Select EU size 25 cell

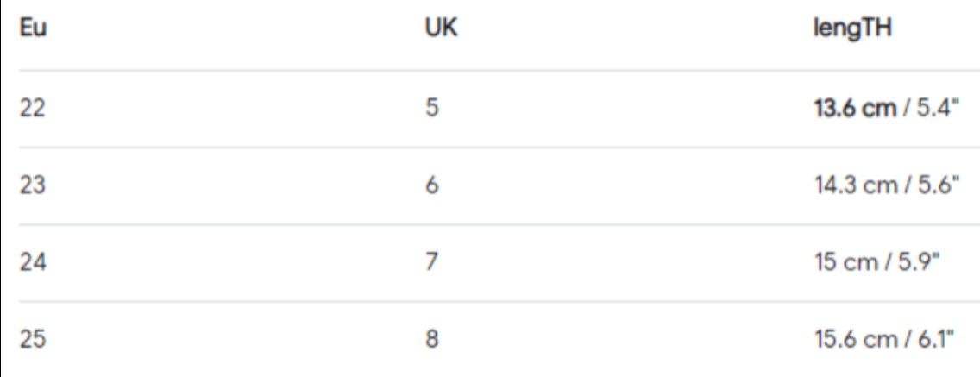tap(32, 339)
